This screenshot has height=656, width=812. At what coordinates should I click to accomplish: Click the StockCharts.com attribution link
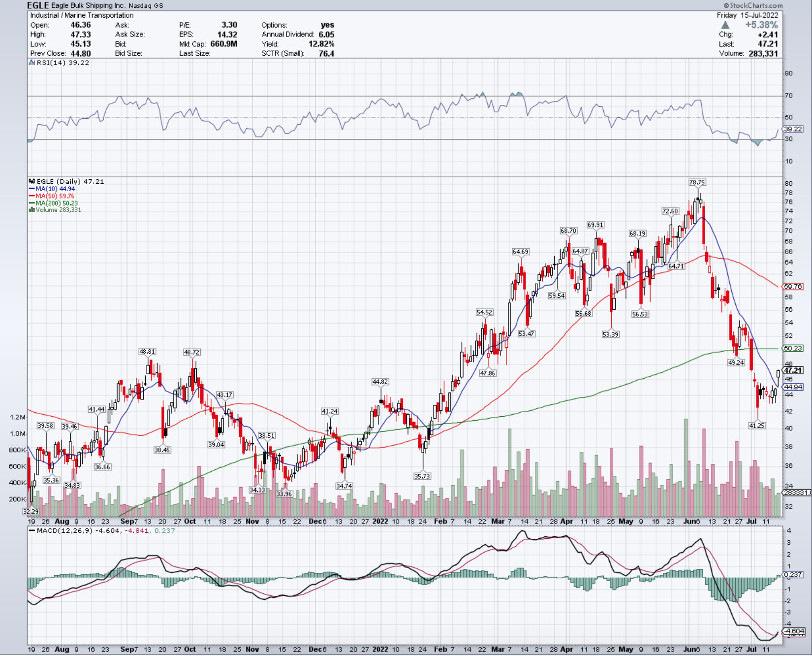752,5
